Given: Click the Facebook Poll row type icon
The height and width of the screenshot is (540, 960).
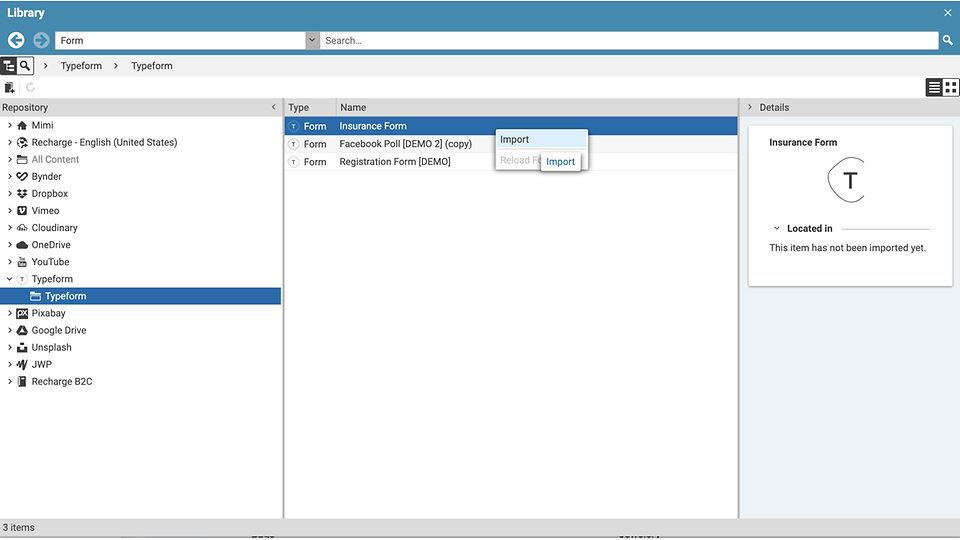Looking at the screenshot, I should (294, 144).
